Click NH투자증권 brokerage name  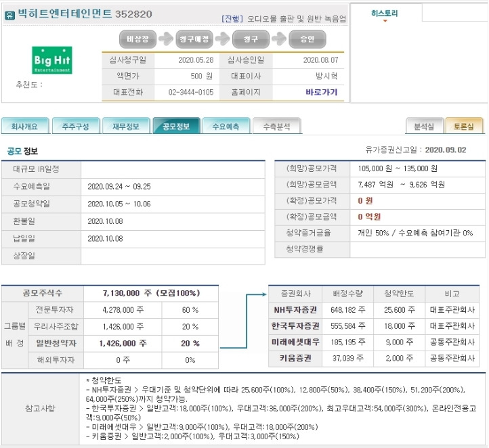pos(295,310)
